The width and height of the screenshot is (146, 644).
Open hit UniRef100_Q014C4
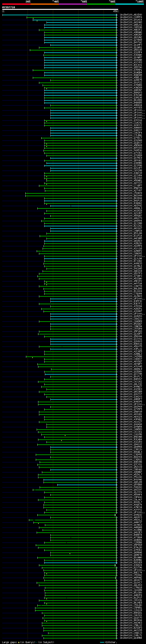point(131,20)
